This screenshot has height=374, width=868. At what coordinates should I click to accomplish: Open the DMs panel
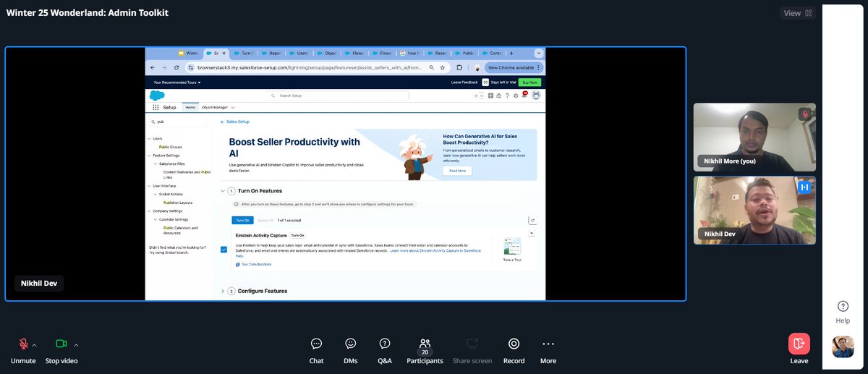(351, 350)
